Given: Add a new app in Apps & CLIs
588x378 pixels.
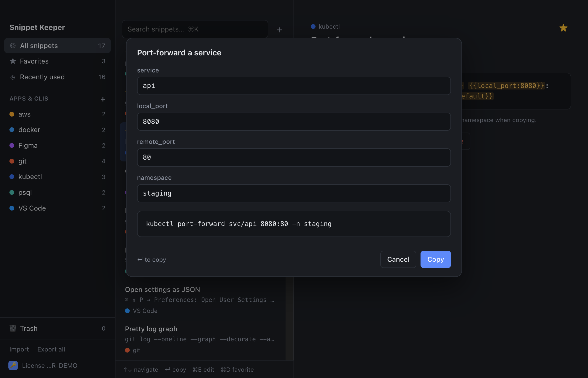Looking at the screenshot, I should click(x=103, y=99).
